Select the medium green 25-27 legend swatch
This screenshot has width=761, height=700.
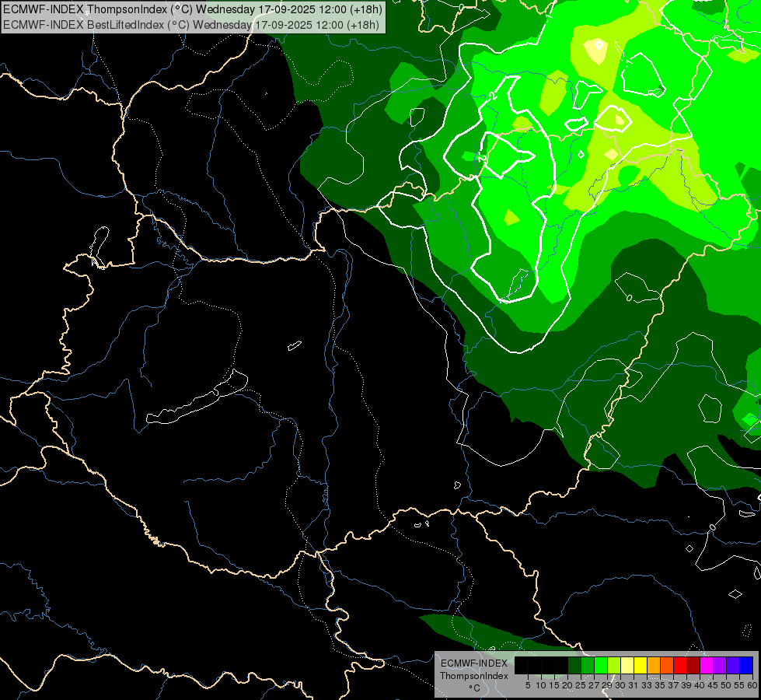588,665
